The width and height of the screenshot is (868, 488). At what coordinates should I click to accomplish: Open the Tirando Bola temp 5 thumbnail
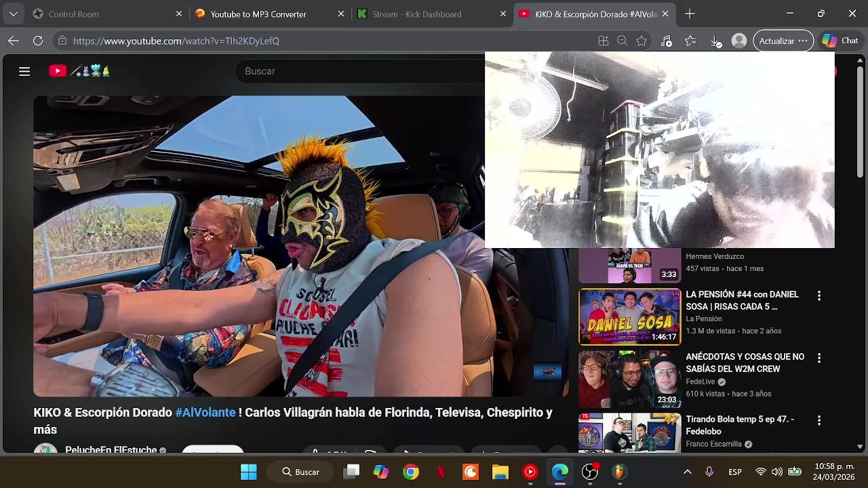click(629, 432)
